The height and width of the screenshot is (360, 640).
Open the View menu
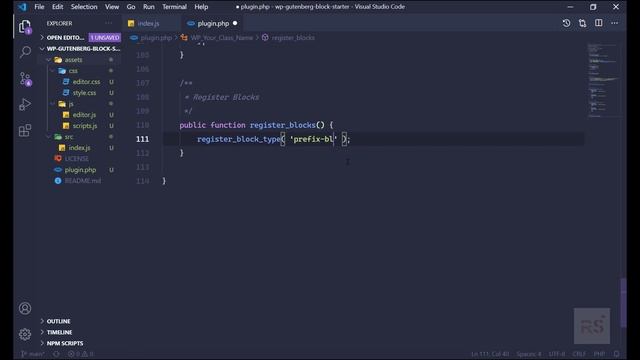[112, 7]
